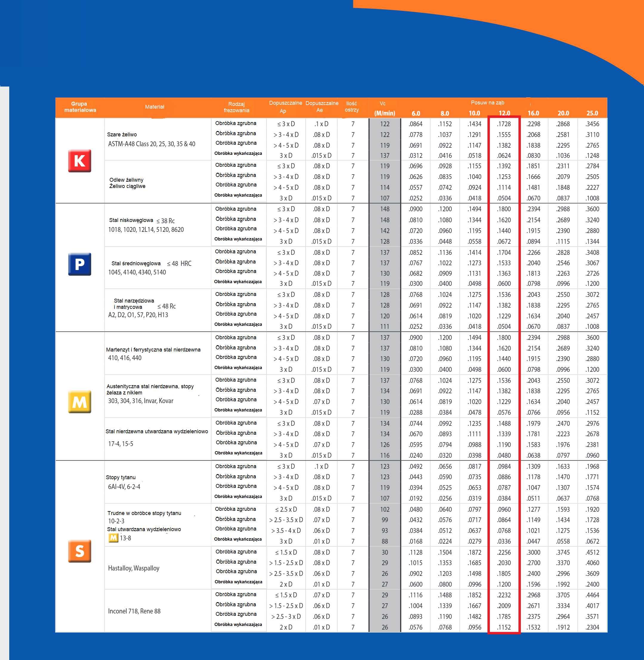Click the '> 3.5 - 4 x D' Ap cell
The width and height of the screenshot is (644, 660).
[286, 531]
